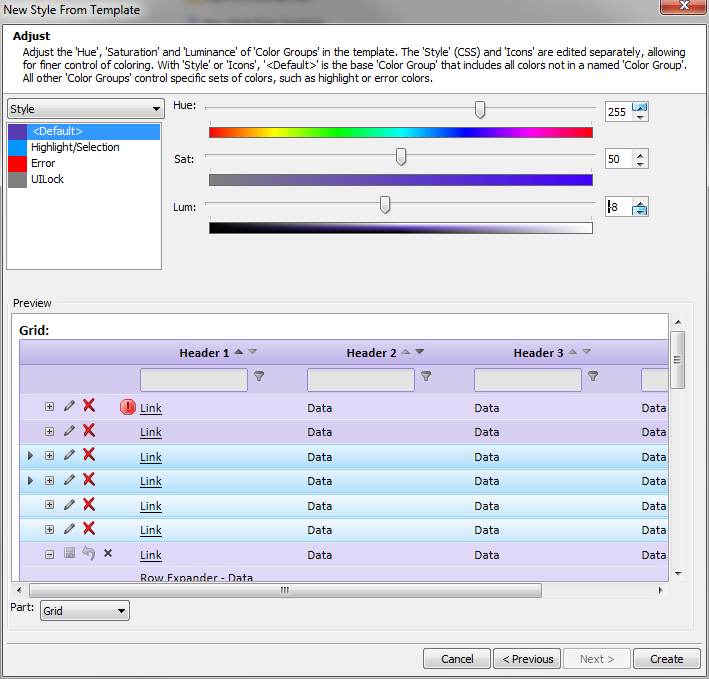
Task: Click the Create button
Action: pos(666,659)
